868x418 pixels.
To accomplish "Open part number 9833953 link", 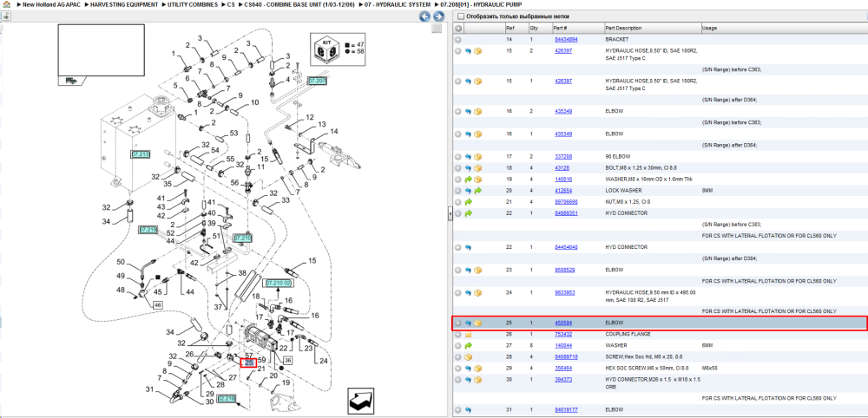I will (x=565, y=292).
